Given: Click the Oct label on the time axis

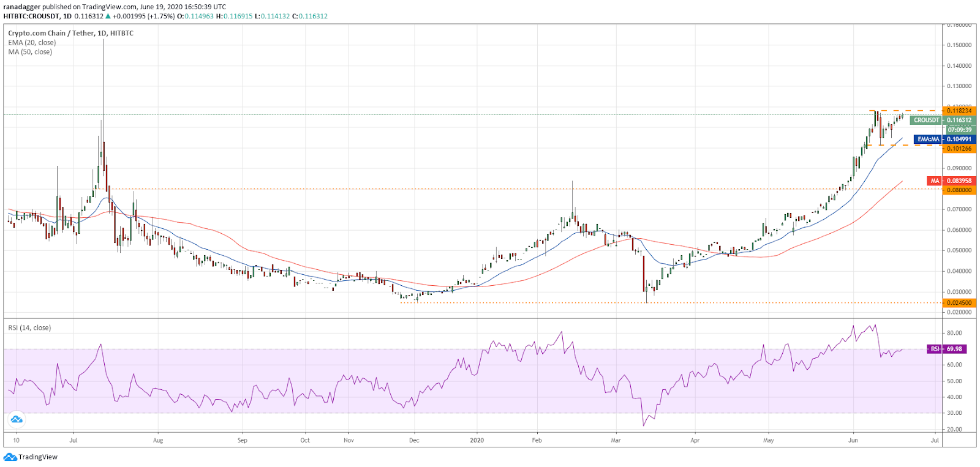Looking at the screenshot, I should click(305, 441).
